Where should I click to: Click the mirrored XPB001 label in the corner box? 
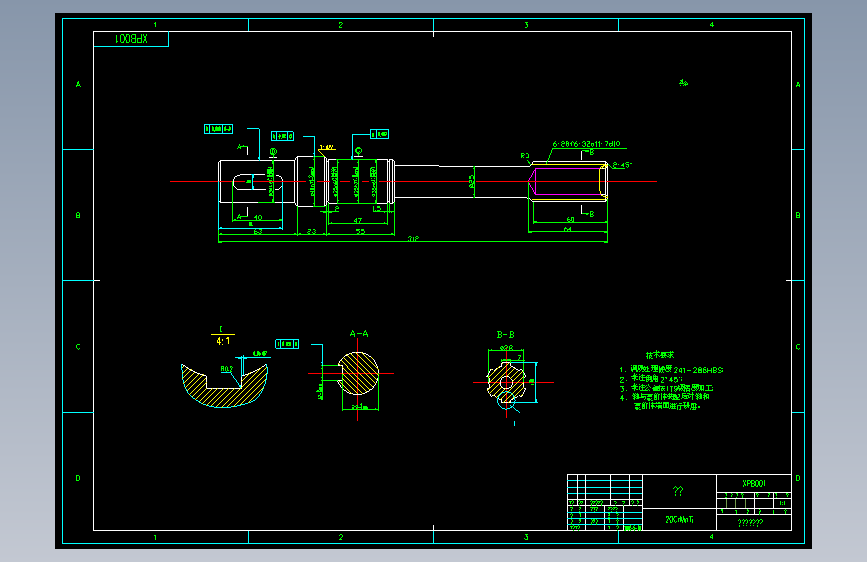coord(131,39)
